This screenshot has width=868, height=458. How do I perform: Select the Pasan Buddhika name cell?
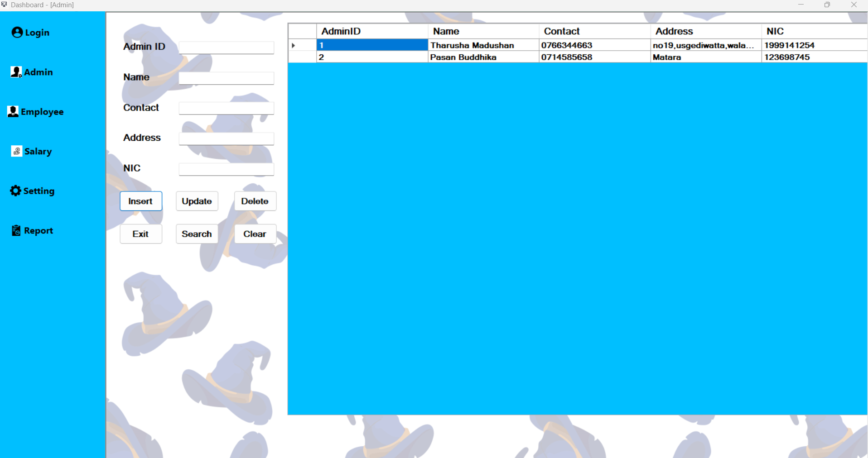click(483, 57)
